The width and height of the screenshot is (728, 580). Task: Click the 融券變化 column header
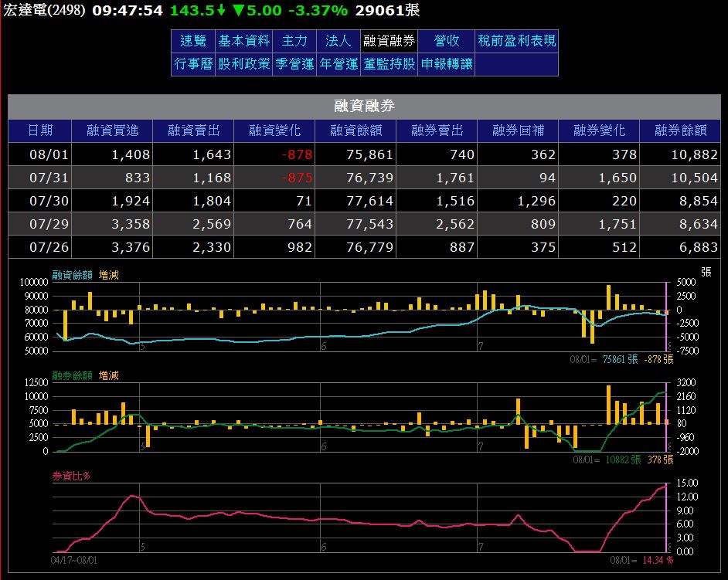coord(599,131)
